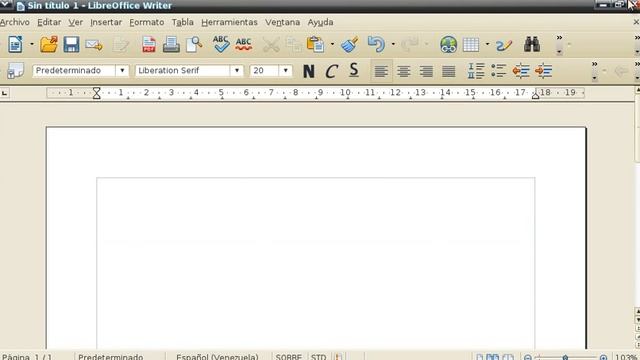
Task: Click the Español (Venezuela) language status
Action: point(217,357)
